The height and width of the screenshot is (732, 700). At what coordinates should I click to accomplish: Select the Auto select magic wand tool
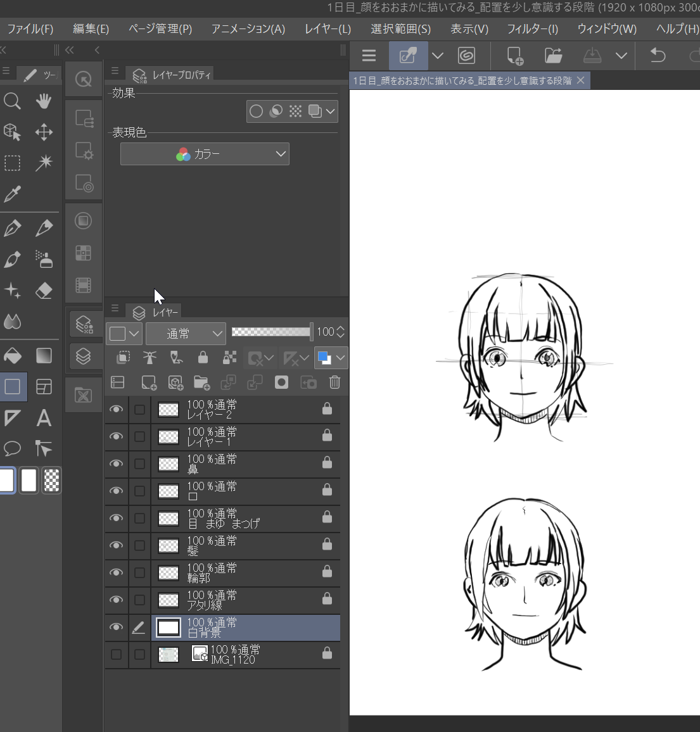coord(44,163)
